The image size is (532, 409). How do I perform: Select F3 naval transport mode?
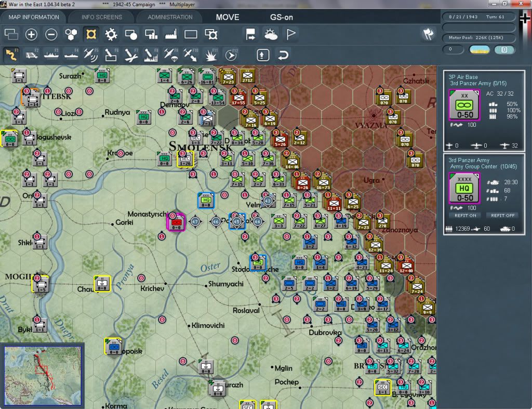[51, 55]
